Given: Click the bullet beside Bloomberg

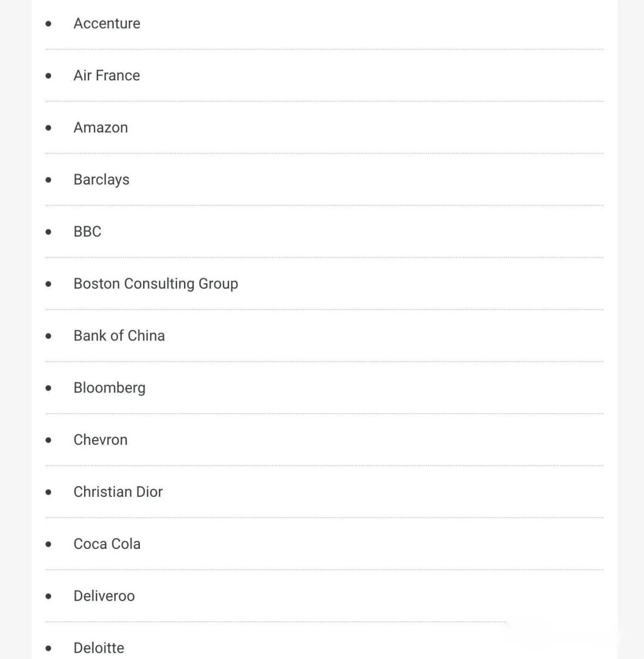Looking at the screenshot, I should pos(49,388).
